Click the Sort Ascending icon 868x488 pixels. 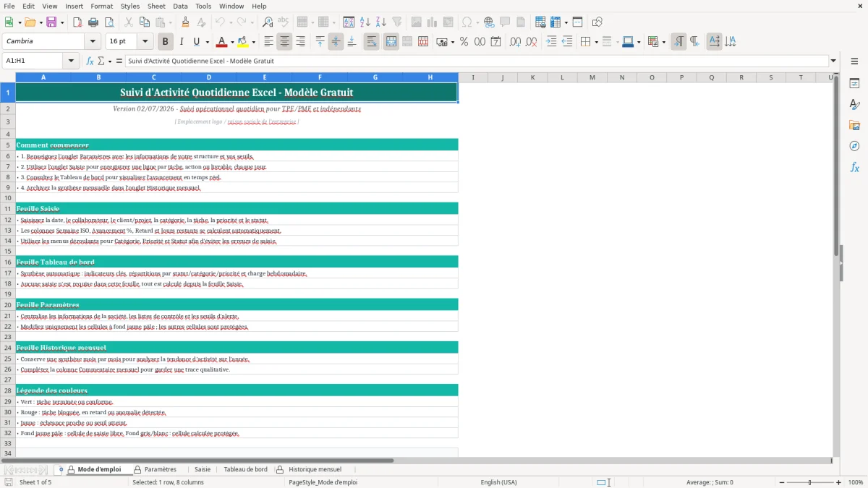click(x=365, y=22)
